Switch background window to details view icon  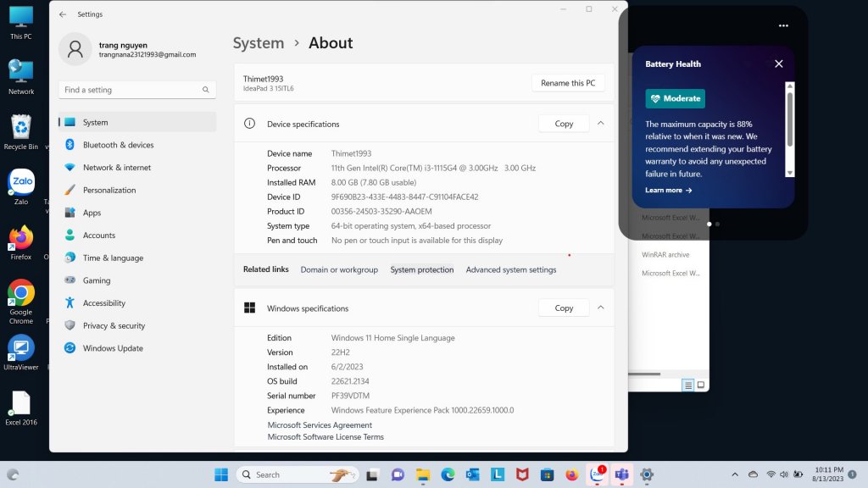pos(688,385)
